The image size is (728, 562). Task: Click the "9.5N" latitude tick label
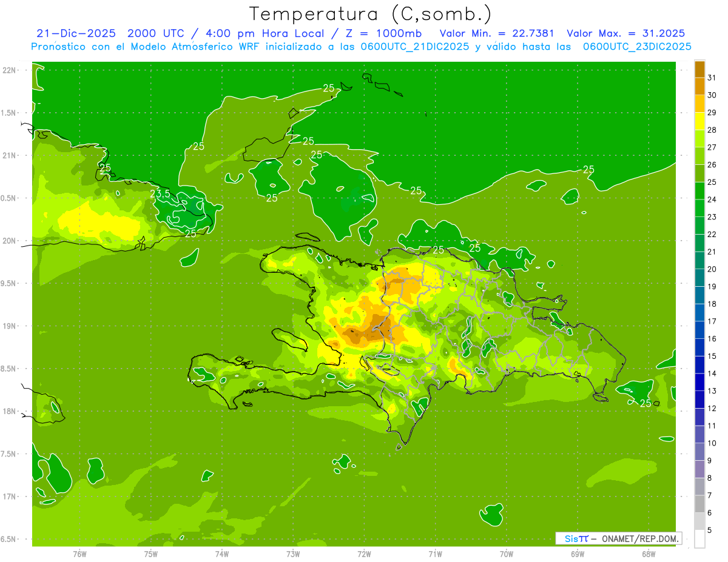tap(9, 283)
